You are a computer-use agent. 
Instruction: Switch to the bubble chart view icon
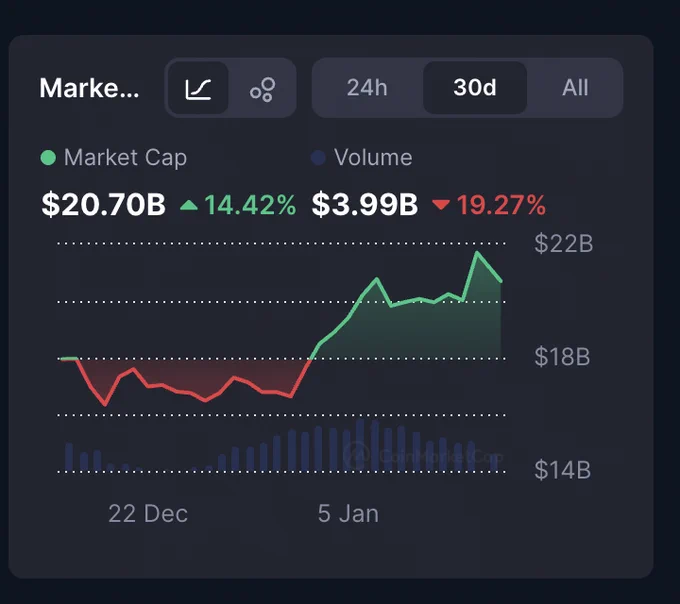click(x=262, y=89)
